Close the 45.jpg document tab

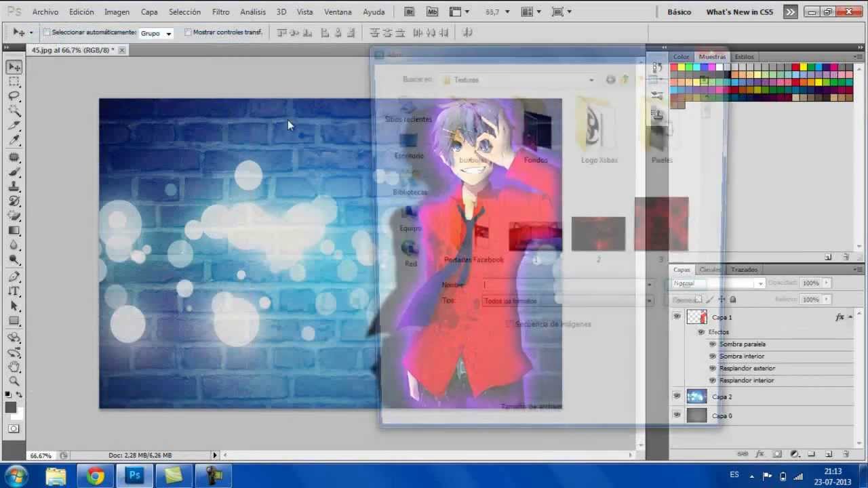pos(122,50)
